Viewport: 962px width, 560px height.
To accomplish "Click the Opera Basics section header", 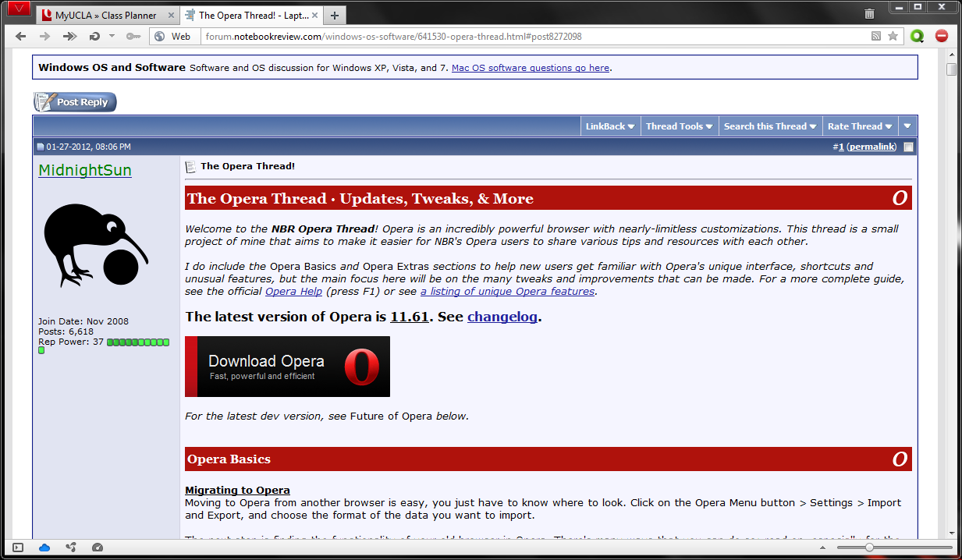I will point(548,459).
